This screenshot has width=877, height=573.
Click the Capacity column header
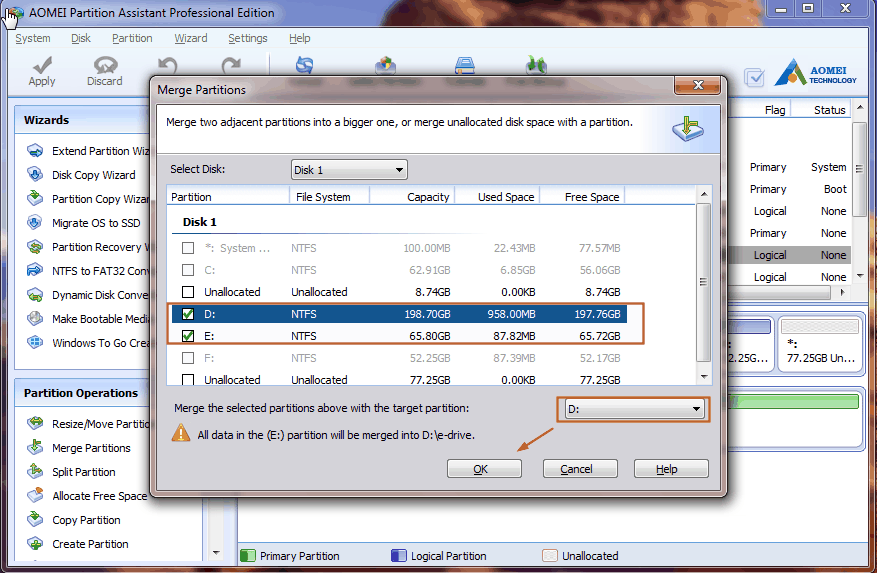[413, 197]
